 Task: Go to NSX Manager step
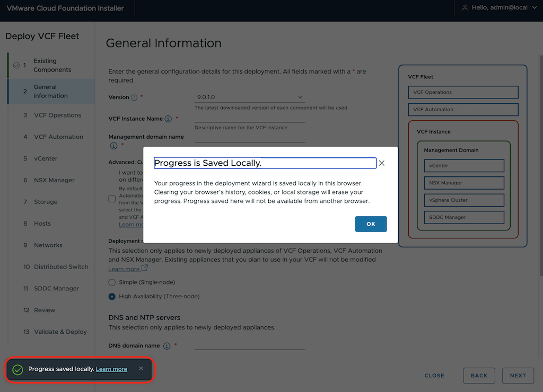coord(54,180)
